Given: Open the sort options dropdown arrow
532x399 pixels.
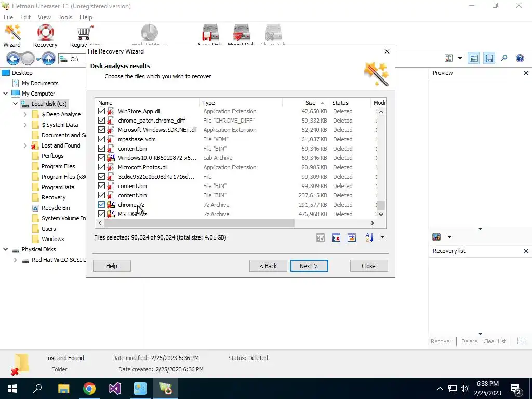Looking at the screenshot, I should point(382,237).
